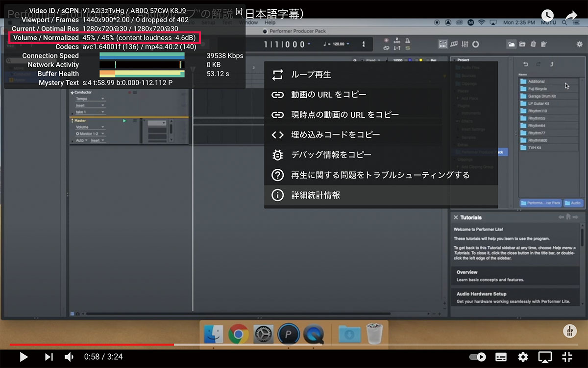Add video to Watch Later clock icon
Screen dimensions: 588x368
pyautogui.click(x=547, y=16)
